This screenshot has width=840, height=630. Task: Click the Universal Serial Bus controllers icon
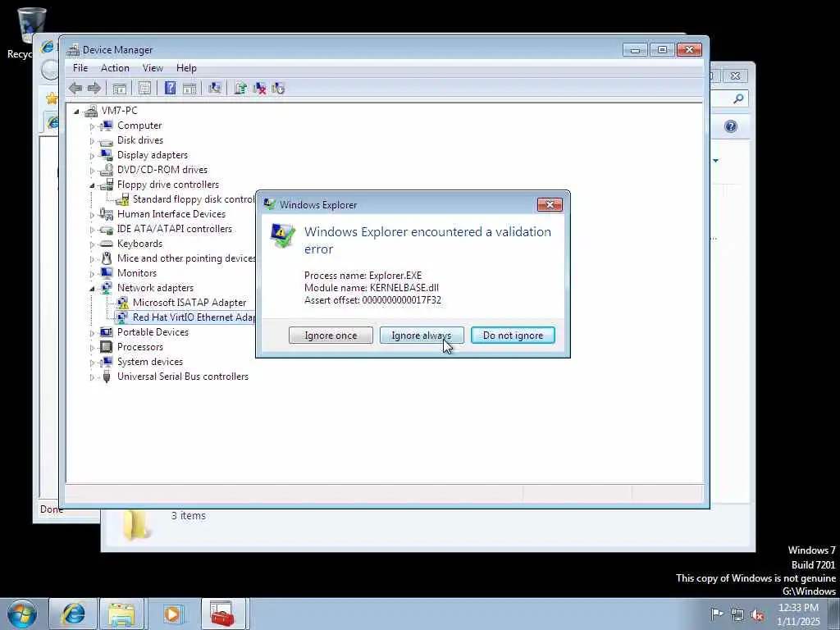pos(107,376)
